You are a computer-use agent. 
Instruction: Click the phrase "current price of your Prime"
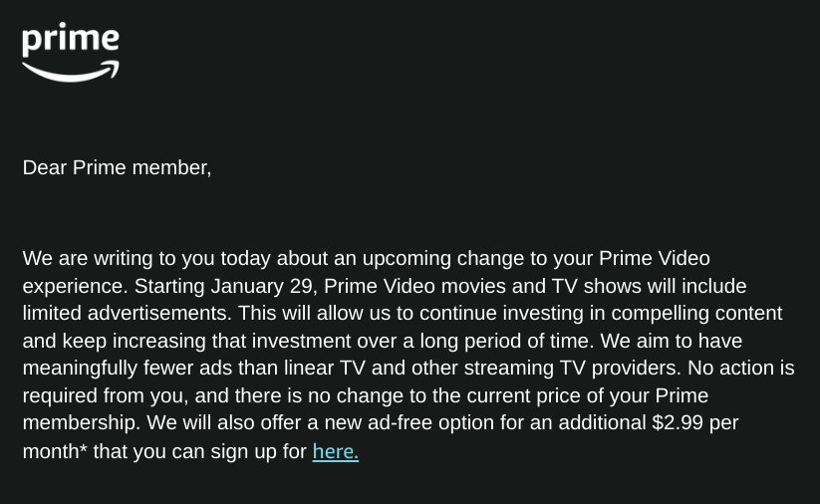coord(587,395)
